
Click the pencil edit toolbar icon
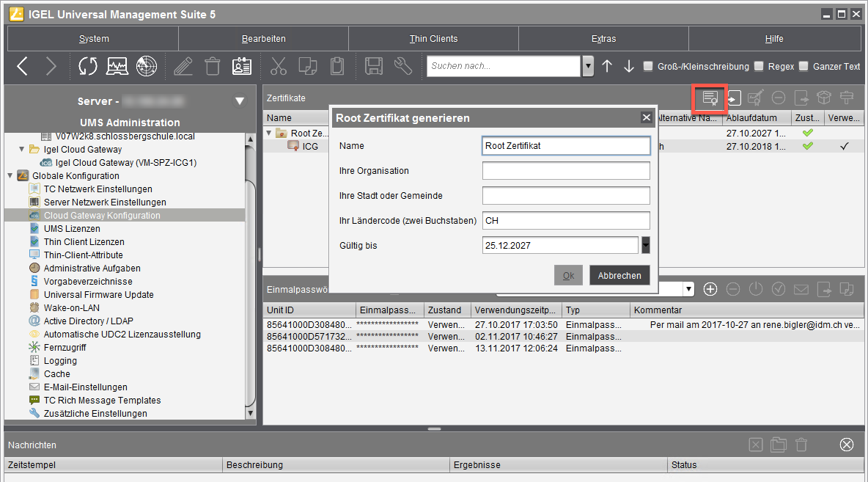pyautogui.click(x=183, y=67)
